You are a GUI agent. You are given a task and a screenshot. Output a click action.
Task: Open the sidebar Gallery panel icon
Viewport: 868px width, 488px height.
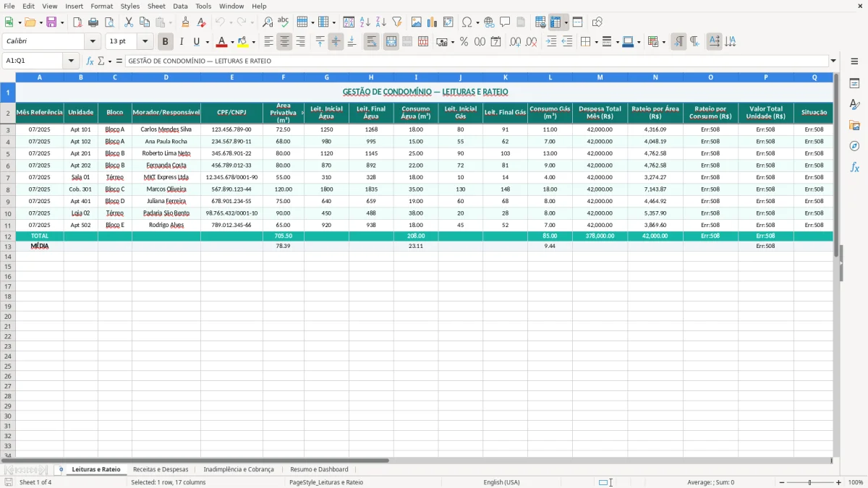854,126
